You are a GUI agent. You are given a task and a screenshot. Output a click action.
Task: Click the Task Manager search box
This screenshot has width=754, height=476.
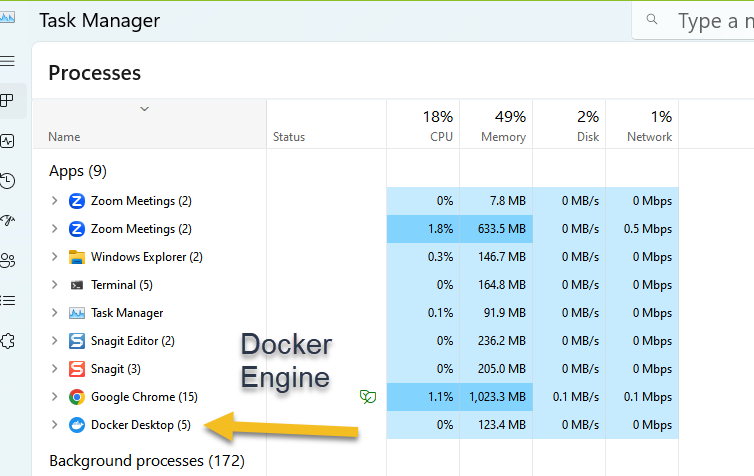coord(700,20)
